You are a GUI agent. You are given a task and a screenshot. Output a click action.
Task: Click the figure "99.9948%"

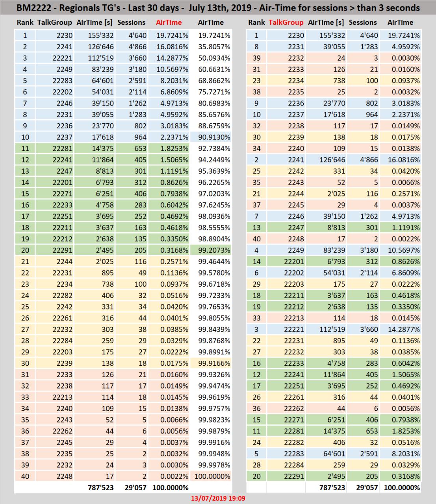point(211,454)
